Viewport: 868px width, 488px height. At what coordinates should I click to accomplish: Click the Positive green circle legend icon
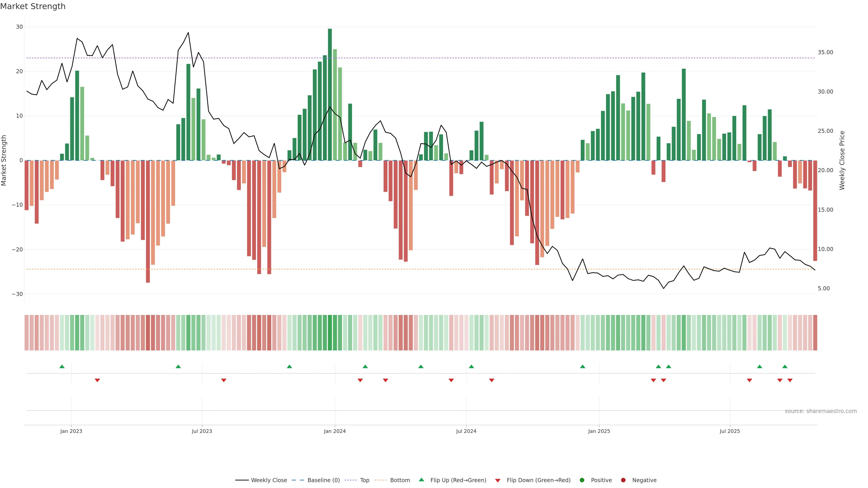pos(582,480)
